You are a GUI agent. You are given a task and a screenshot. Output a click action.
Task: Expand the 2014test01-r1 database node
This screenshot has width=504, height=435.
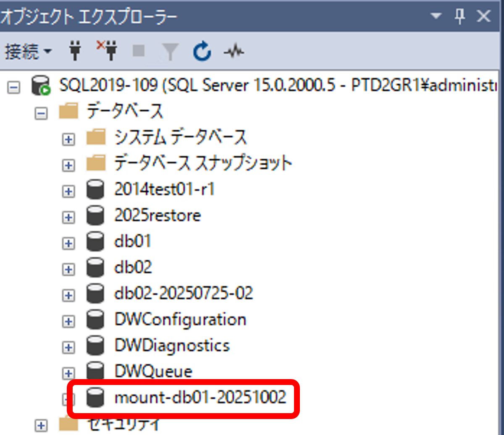[x=68, y=192]
